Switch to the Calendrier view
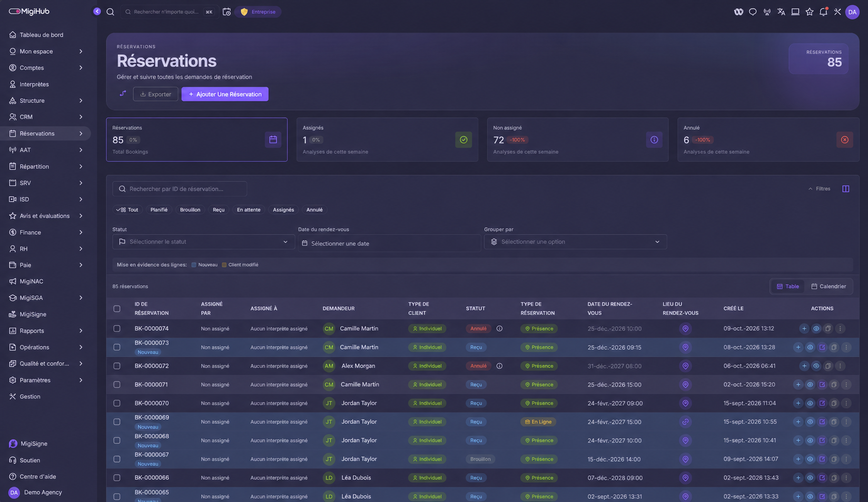The width and height of the screenshot is (868, 502). 828,286
